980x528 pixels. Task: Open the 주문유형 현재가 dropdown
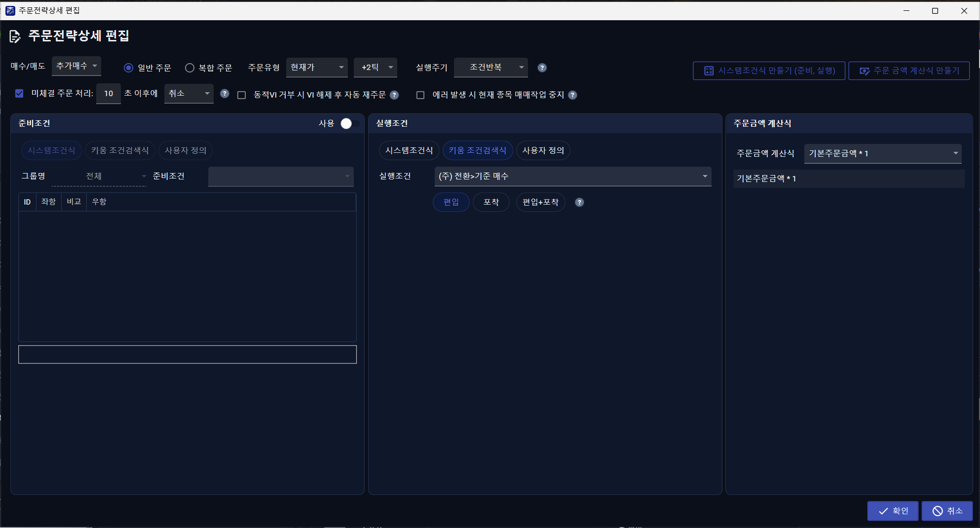coord(317,68)
